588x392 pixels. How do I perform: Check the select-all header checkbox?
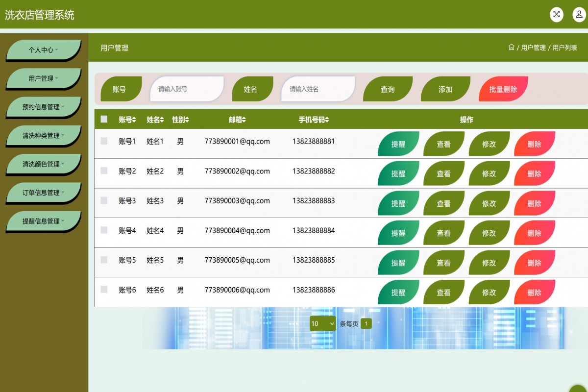coord(104,119)
